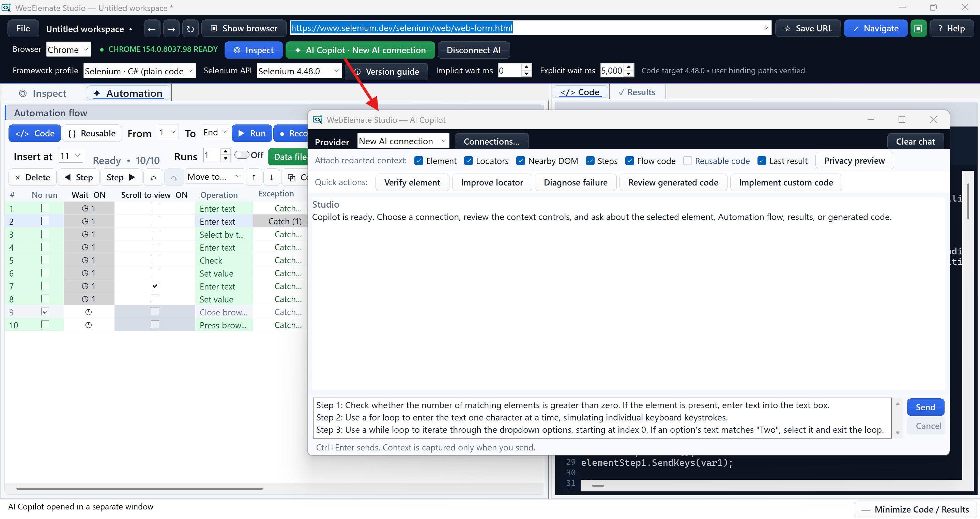This screenshot has height=519, width=980.
Task: Uncheck No run for row 9
Action: [x=45, y=312]
